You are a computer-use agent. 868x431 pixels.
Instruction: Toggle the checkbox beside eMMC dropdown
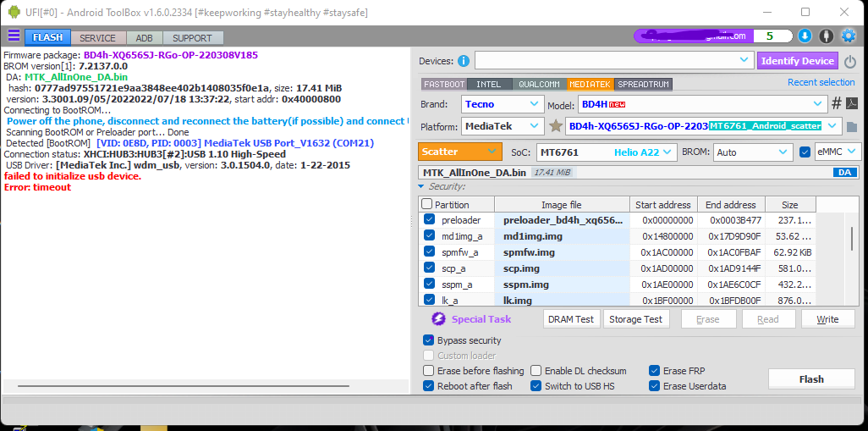(805, 152)
